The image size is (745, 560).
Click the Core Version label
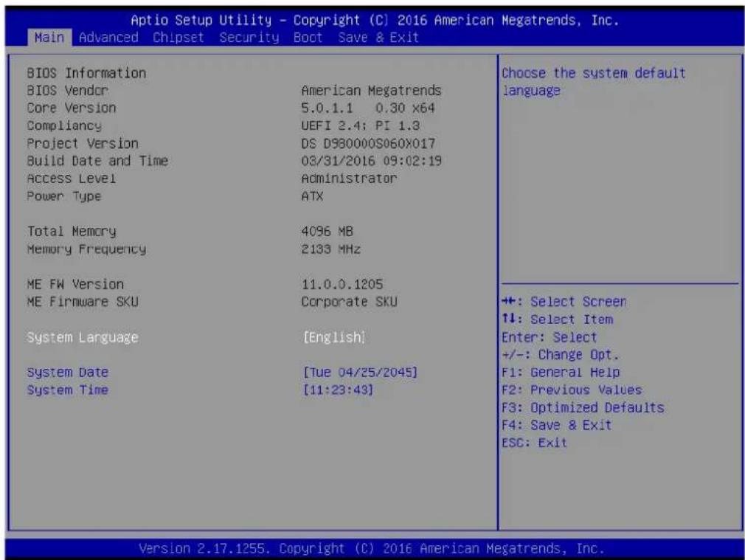[72, 108]
